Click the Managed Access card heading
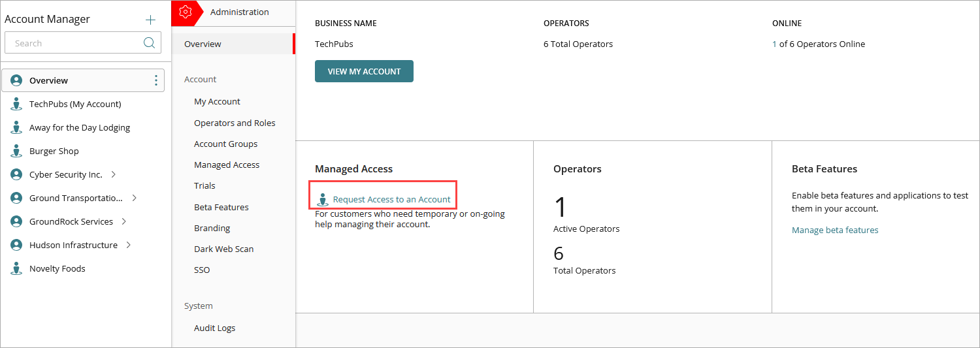Image resolution: width=980 pixels, height=348 pixels. click(353, 168)
